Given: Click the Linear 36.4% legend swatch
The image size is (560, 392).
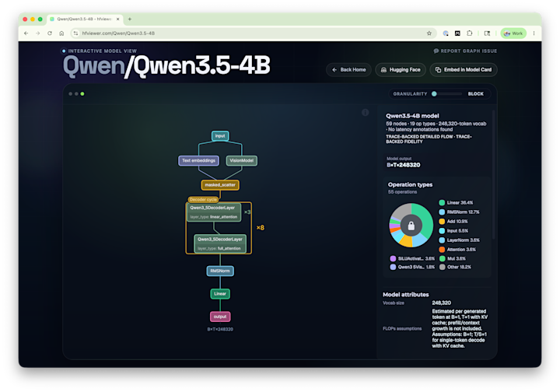Looking at the screenshot, I should [x=442, y=202].
